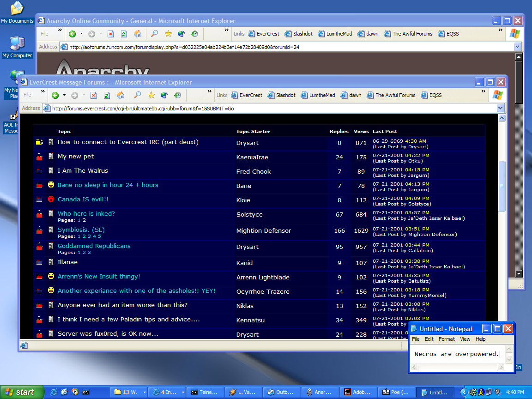Click into the Notepad text area
Image resolution: width=532 pixels, height=399 pixels.
(458, 354)
